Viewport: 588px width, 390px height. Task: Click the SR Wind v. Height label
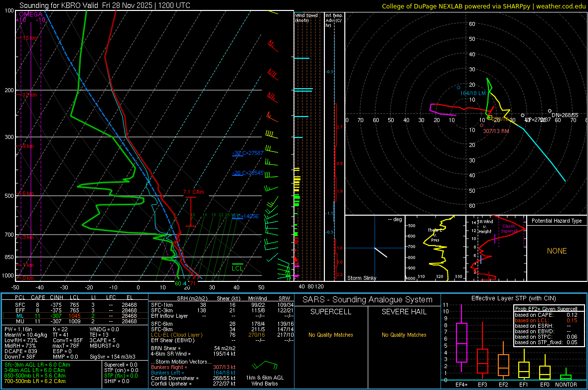[485, 227]
